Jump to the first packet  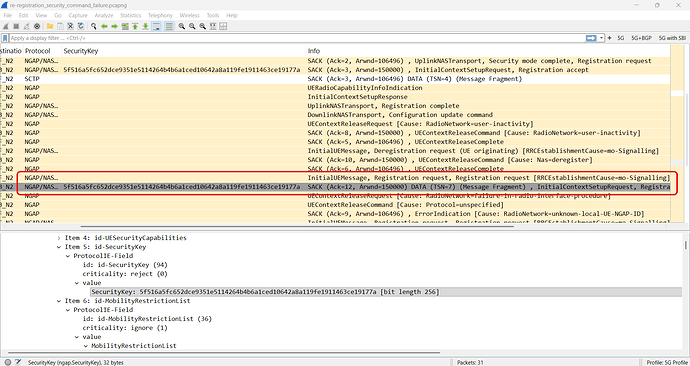pyautogui.click(x=135, y=26)
